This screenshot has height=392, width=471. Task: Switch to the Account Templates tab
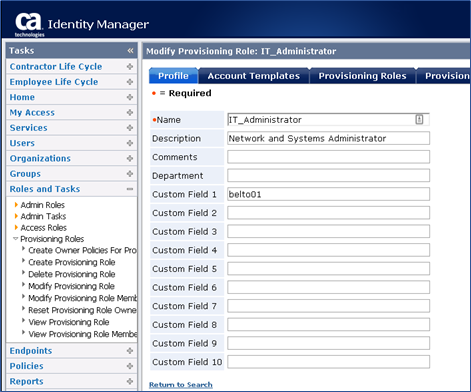(254, 76)
